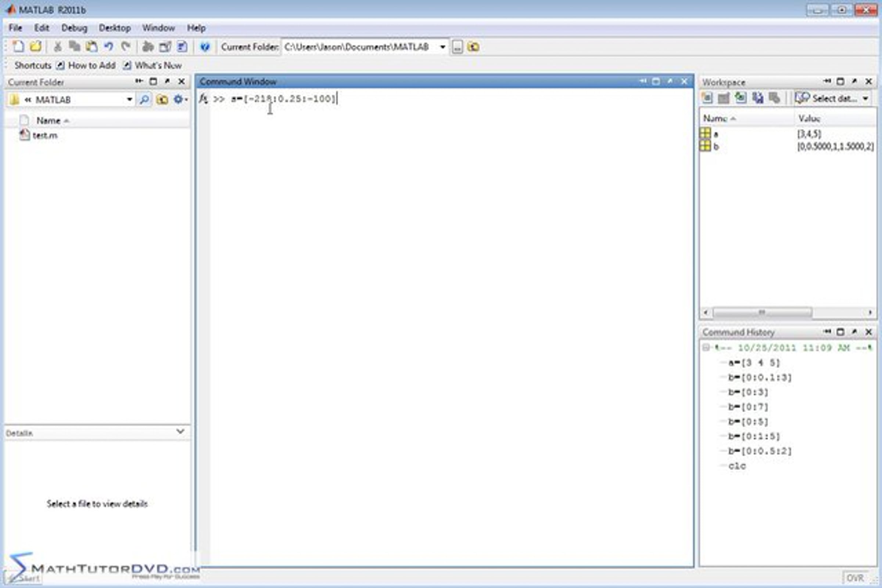Maximize the Current Folder panel
The width and height of the screenshot is (882, 588).
pos(153,82)
